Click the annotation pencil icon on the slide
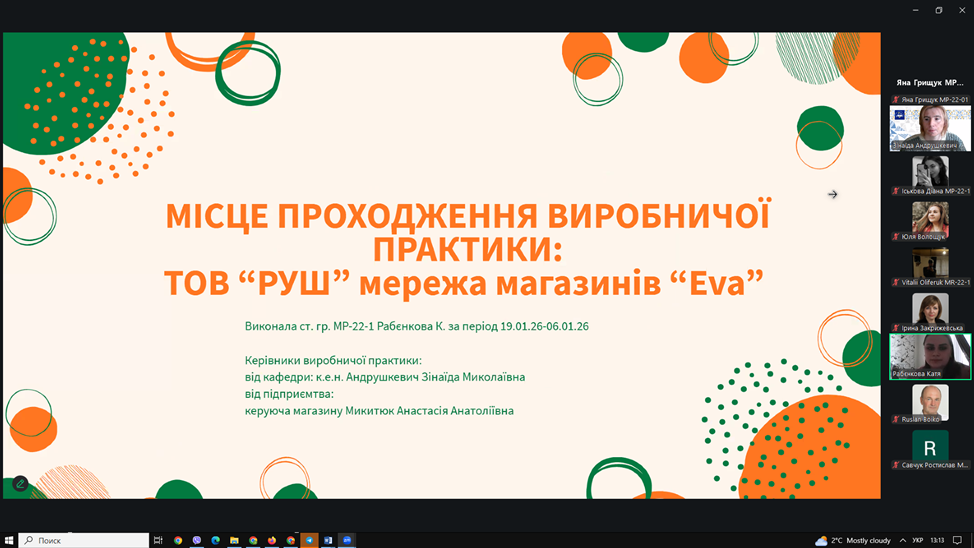 pyautogui.click(x=20, y=484)
